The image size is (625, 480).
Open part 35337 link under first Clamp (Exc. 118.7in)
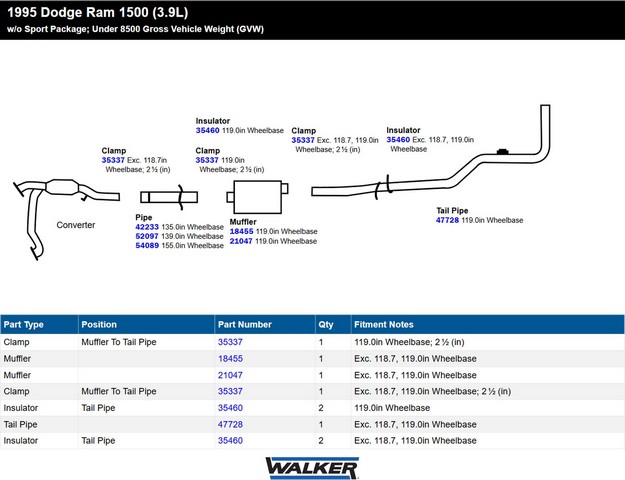(113, 160)
